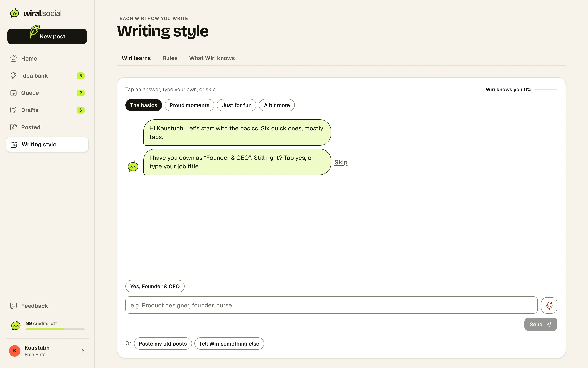Focus the job title text field
588x368 pixels.
[x=331, y=305]
